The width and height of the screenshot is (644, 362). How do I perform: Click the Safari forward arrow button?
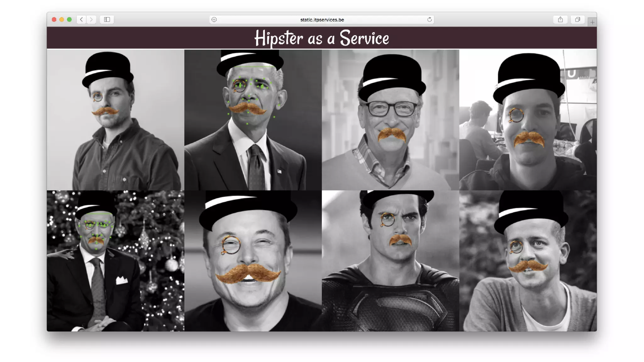pyautogui.click(x=92, y=19)
